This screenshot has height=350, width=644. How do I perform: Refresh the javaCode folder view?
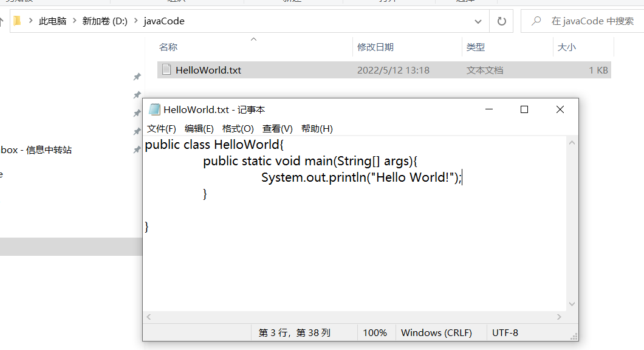click(501, 21)
